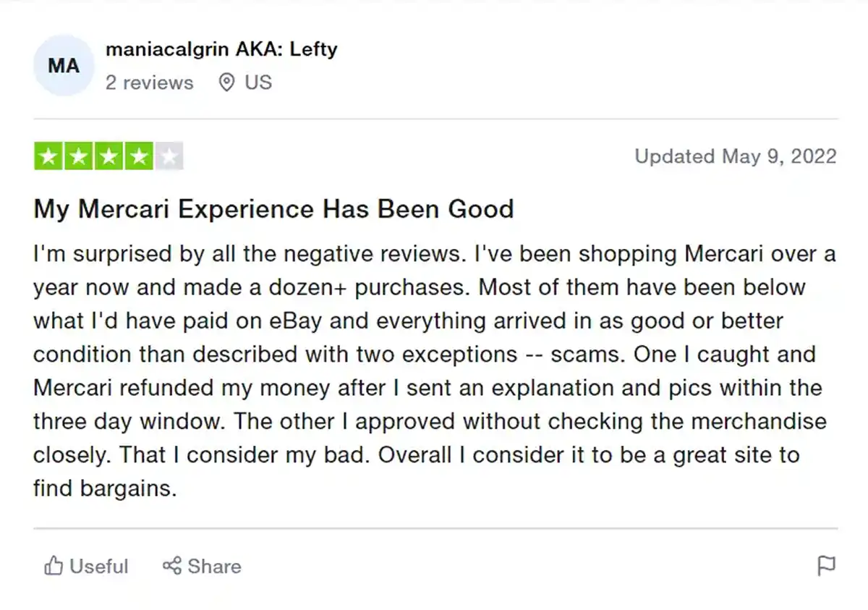Click the Share network icon
Screen dimensions: 868x610
[x=172, y=567]
